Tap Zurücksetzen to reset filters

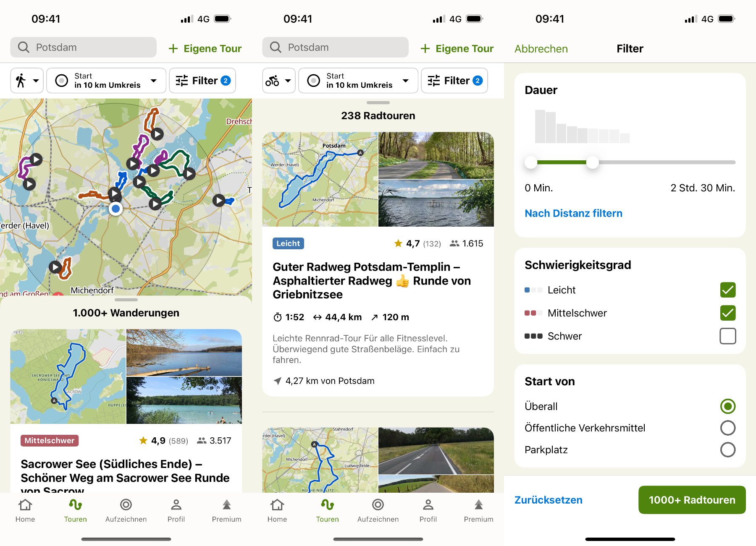(549, 500)
